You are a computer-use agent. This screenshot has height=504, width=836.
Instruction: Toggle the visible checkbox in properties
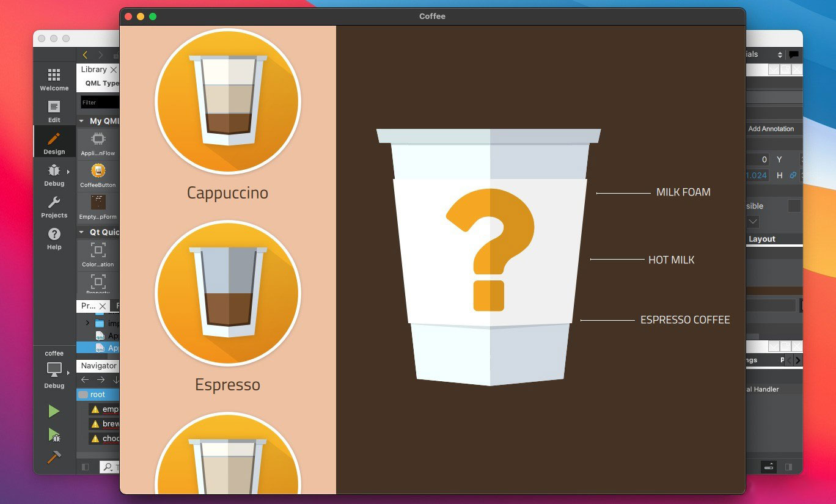pos(794,206)
